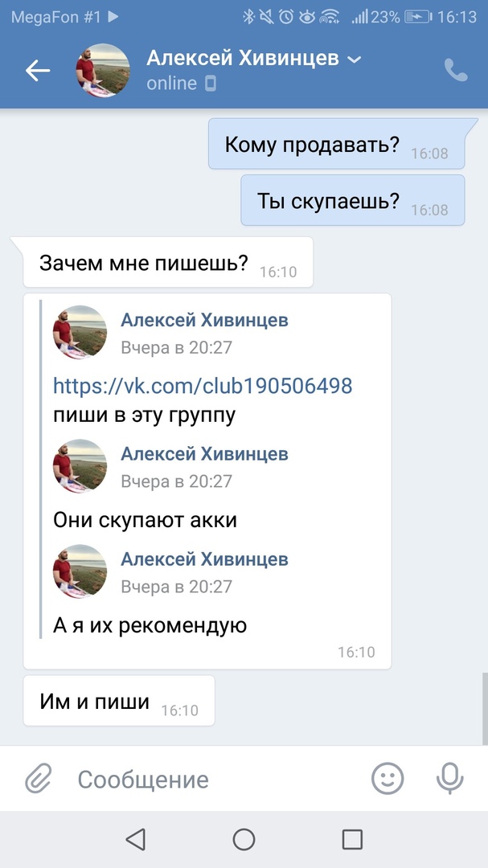Open sender name above 'пиши в эту группу'
The height and width of the screenshot is (868, 488).
(204, 320)
